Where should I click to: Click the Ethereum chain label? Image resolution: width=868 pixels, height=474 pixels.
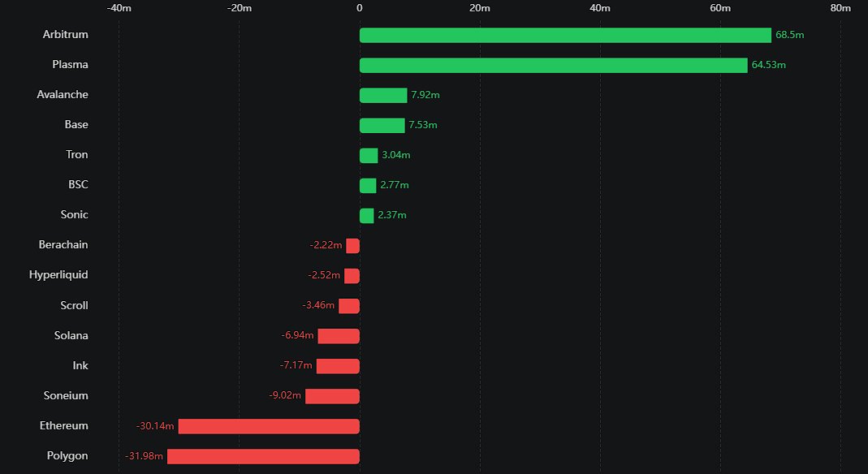click(64, 426)
